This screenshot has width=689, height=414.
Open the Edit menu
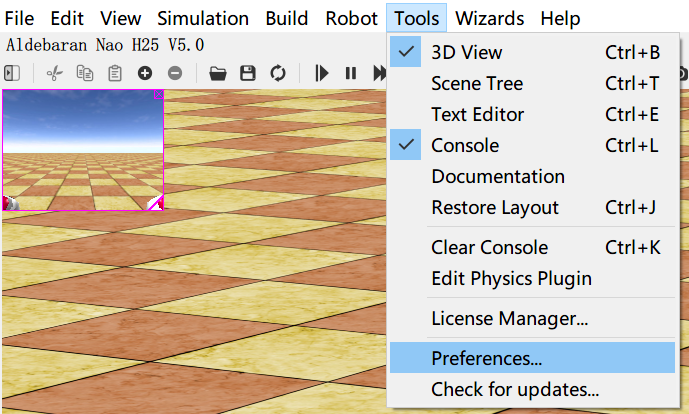(x=67, y=18)
